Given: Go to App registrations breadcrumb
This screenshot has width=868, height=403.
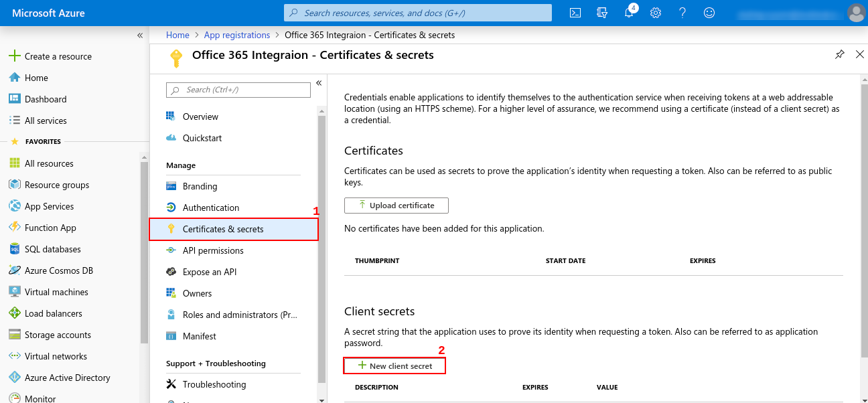Looking at the screenshot, I should point(236,35).
